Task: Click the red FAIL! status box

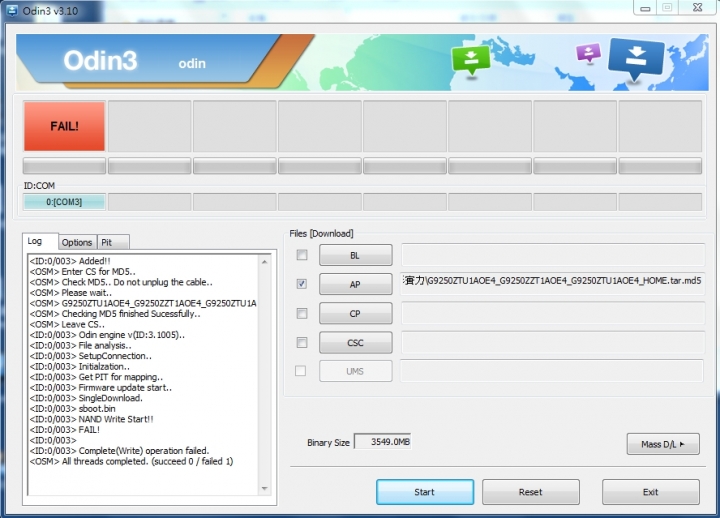Action: click(x=64, y=126)
